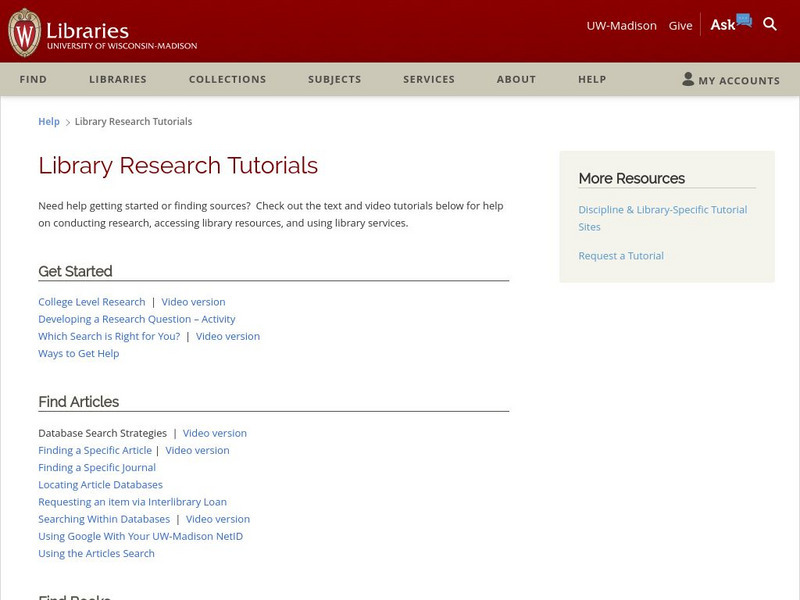Open Locating Article Databases link
The width and height of the screenshot is (800, 600).
(100, 485)
